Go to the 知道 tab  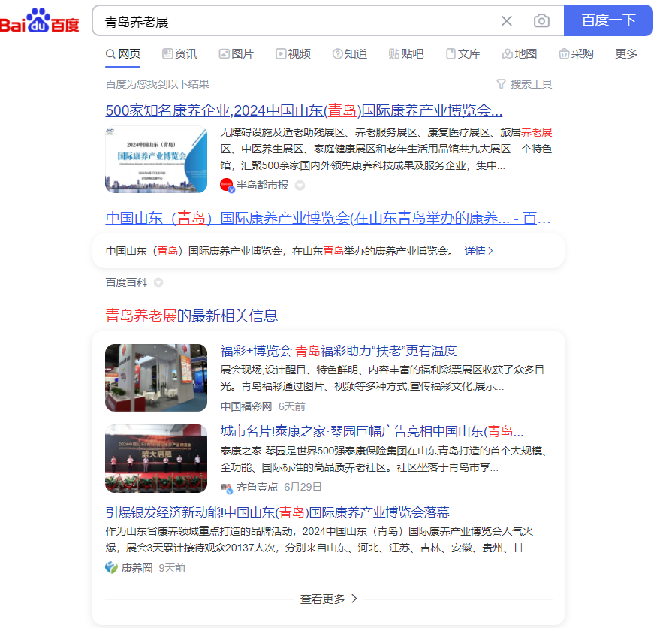point(350,54)
